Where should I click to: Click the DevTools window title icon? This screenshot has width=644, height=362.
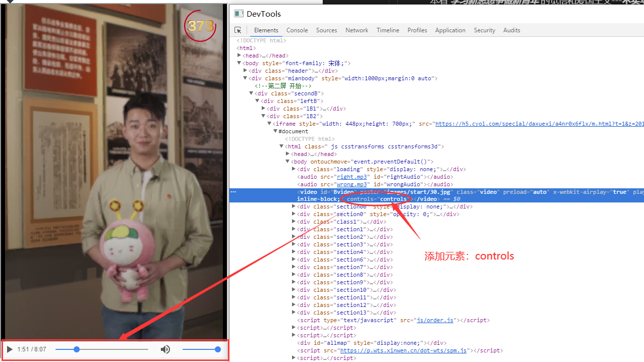(x=238, y=14)
